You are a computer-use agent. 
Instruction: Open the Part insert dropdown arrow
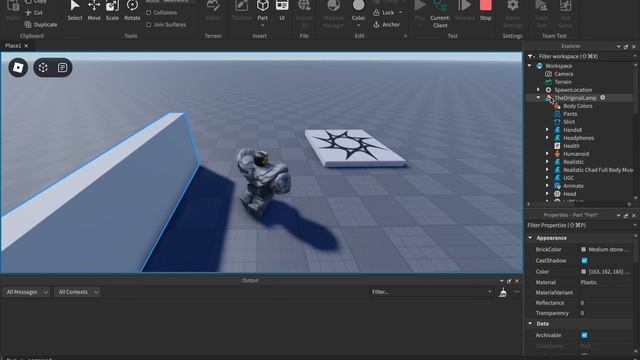click(x=262, y=25)
